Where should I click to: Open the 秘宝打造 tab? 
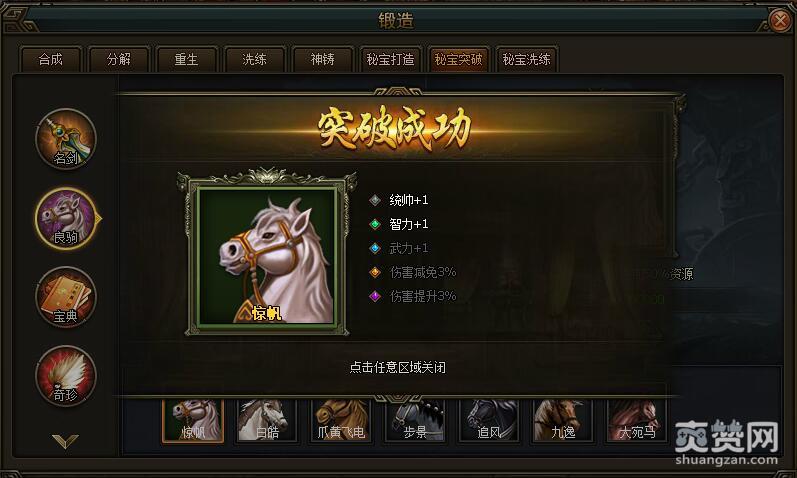(390, 59)
